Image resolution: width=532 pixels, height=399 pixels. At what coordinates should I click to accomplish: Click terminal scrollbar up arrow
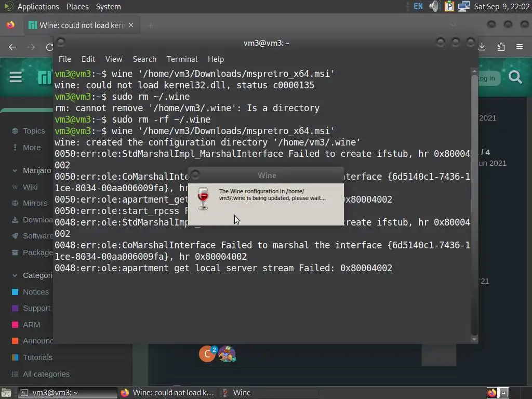pos(474,71)
